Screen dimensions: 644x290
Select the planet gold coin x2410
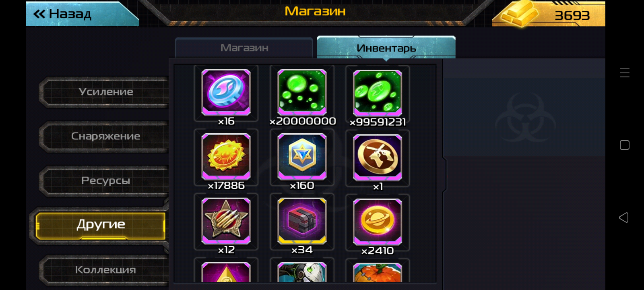pyautogui.click(x=378, y=222)
